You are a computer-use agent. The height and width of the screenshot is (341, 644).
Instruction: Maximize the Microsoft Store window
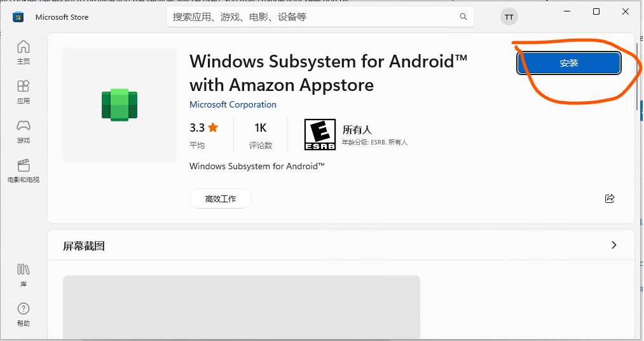(596, 11)
